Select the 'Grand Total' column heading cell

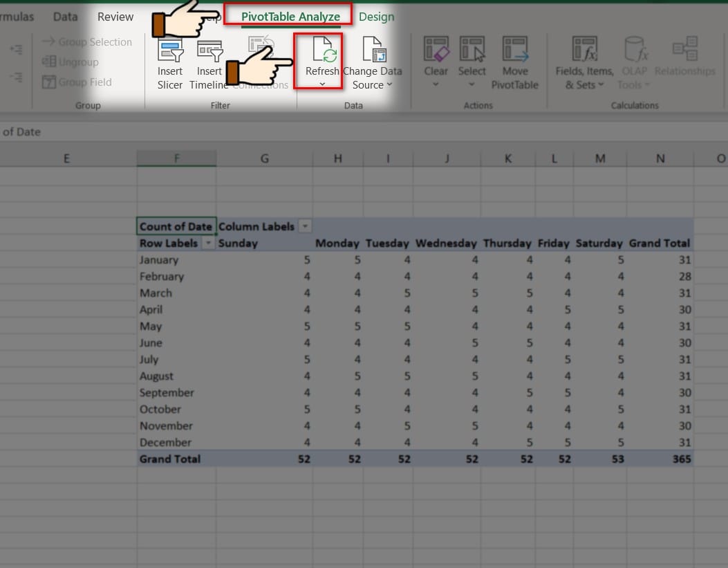[x=660, y=243]
